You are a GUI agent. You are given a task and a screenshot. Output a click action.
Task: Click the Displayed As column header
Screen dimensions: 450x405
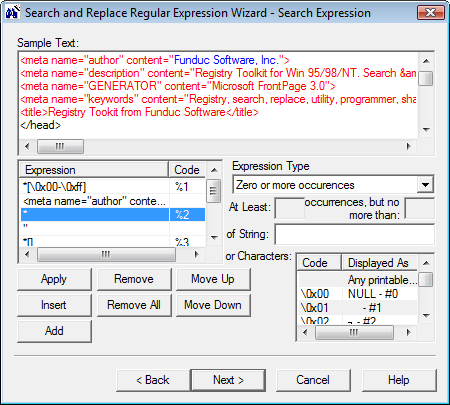379,263
